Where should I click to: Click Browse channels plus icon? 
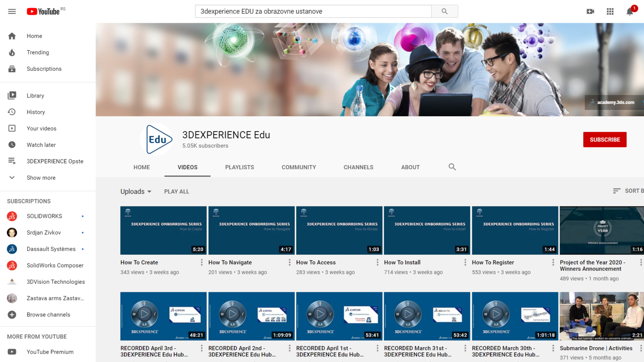tap(12, 315)
